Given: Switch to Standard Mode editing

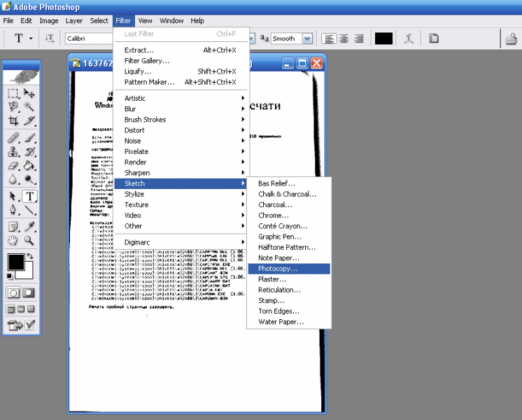Looking at the screenshot, I should (x=13, y=293).
